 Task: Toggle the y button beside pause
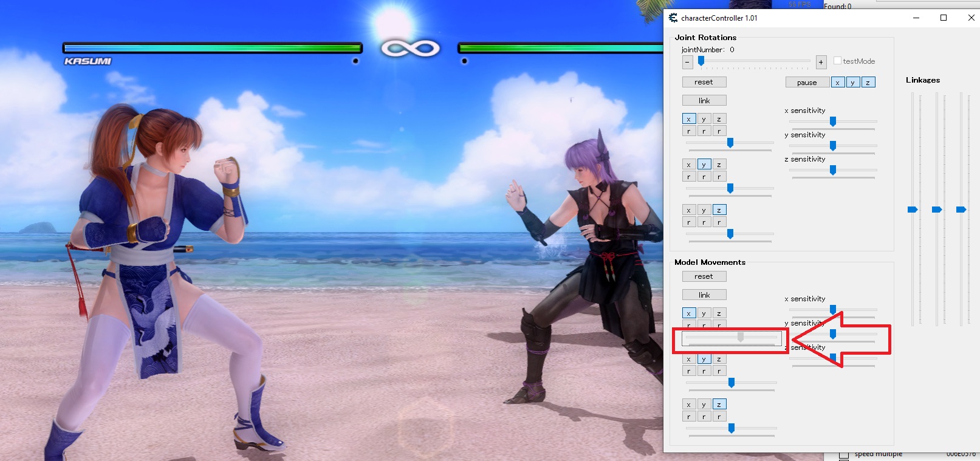tap(853, 83)
